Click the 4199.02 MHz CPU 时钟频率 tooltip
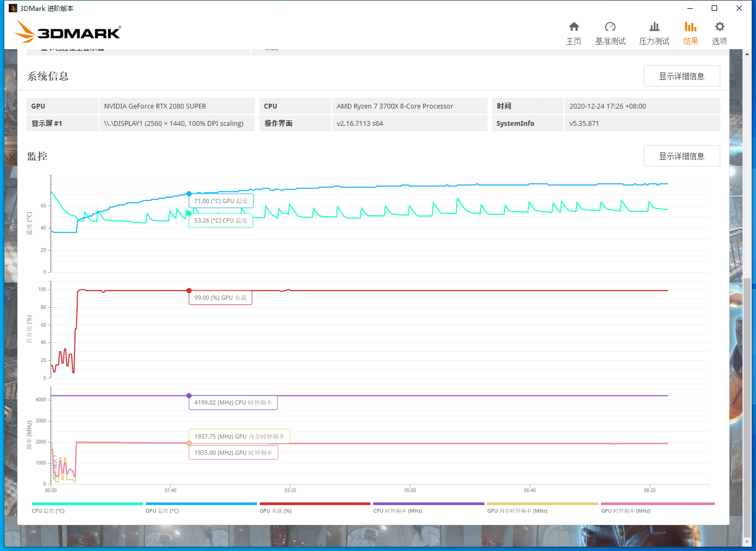756x551 pixels. pos(233,402)
